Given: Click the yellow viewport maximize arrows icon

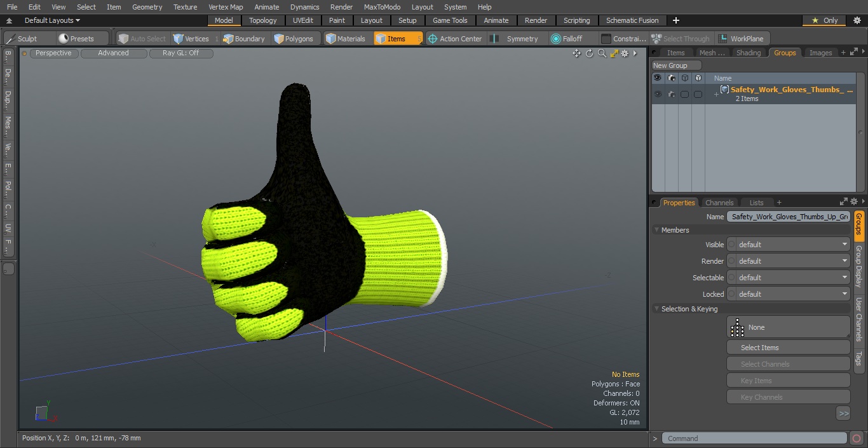Looking at the screenshot, I should pyautogui.click(x=614, y=53).
